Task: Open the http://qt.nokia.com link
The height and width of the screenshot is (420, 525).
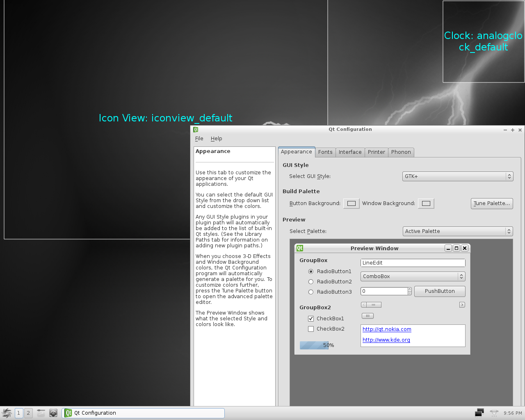Action: [387, 329]
